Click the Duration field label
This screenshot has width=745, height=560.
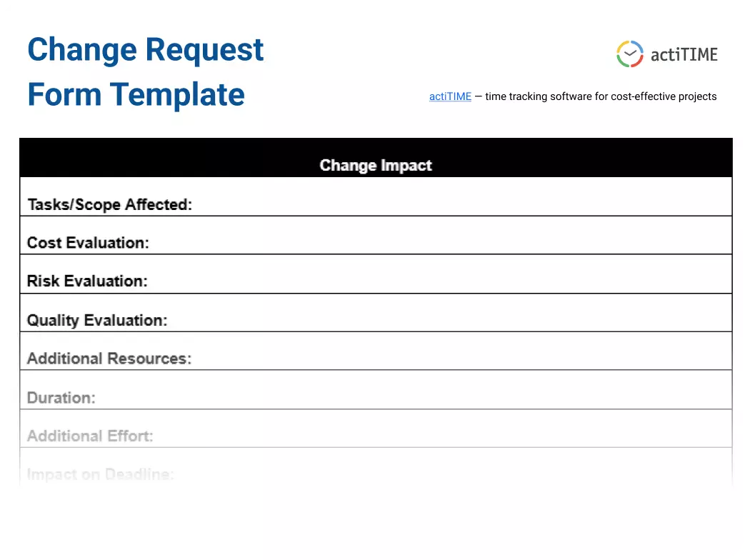[x=61, y=398]
